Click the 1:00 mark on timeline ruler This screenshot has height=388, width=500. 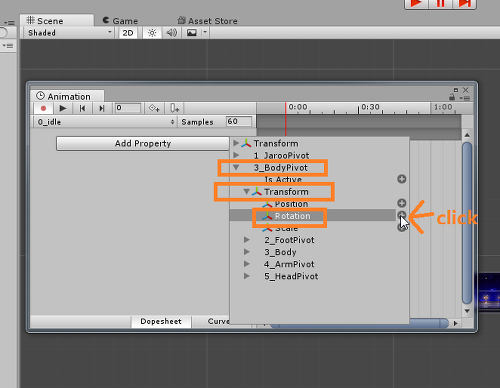pos(443,107)
